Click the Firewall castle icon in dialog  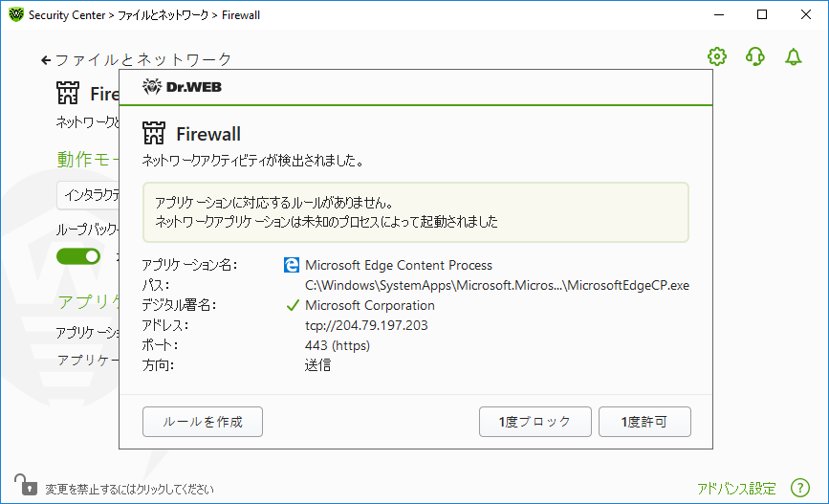point(154,133)
